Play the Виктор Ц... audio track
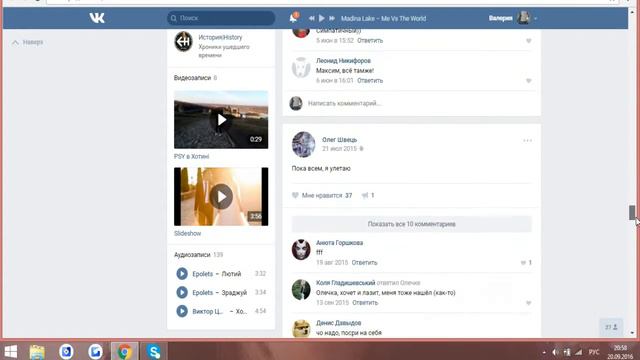This screenshot has width=640, height=360. coord(182,311)
